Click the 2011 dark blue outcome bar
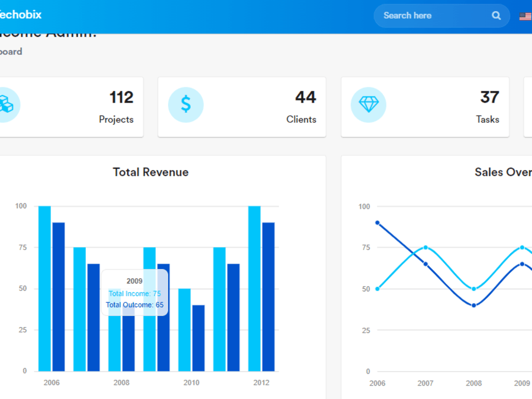The width and height of the screenshot is (532, 399). click(x=234, y=317)
